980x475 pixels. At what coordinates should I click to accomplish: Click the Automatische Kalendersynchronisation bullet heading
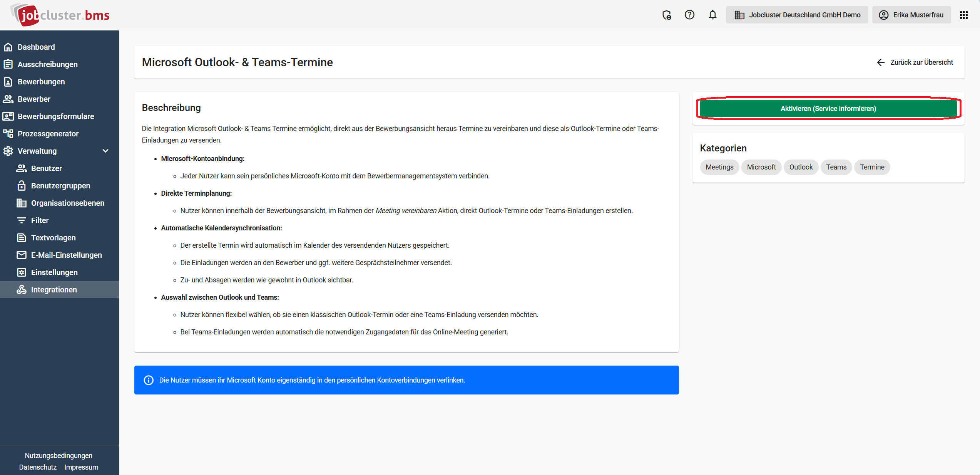point(221,228)
